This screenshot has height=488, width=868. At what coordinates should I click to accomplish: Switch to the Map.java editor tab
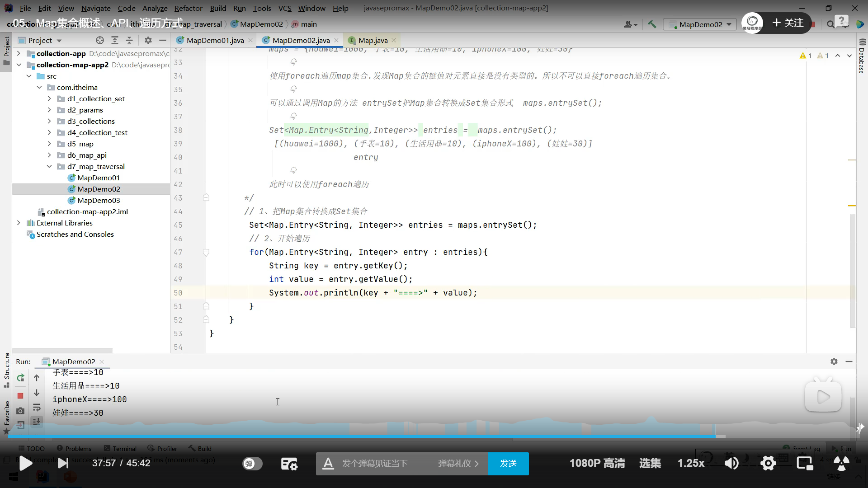(x=373, y=40)
